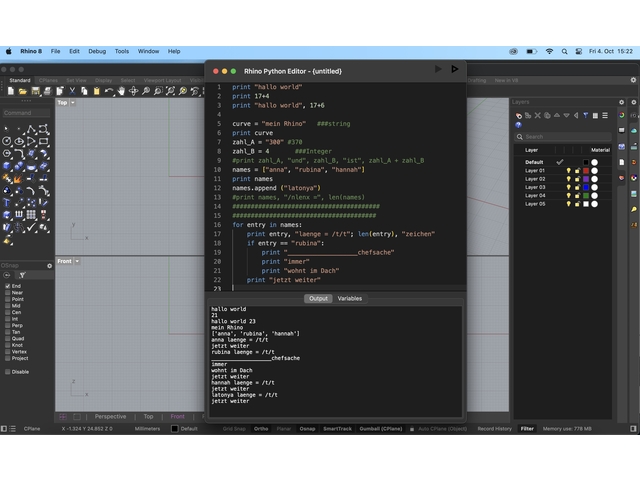Toggle Ortho in the status bar
Viewport: 640px width, 480px height.
click(x=261, y=429)
